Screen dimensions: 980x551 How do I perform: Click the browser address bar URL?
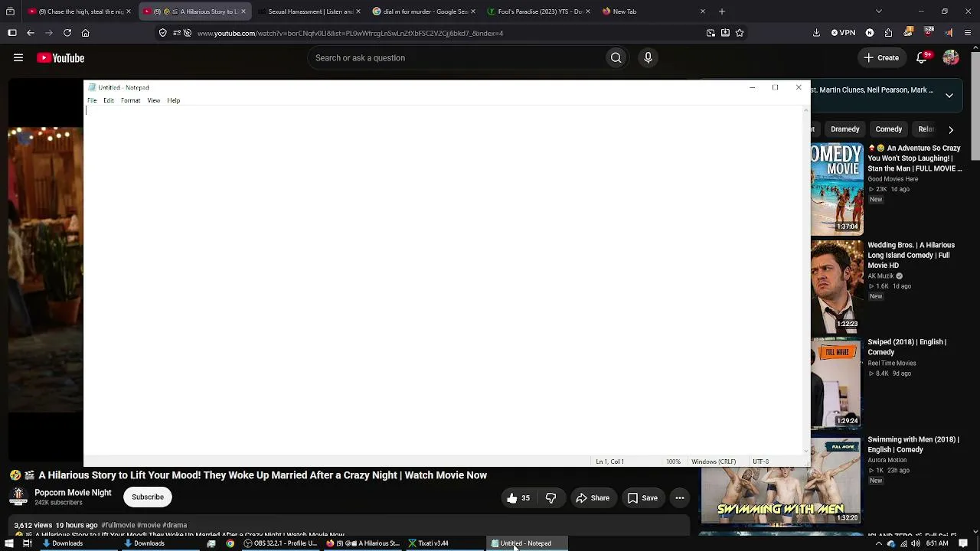pyautogui.click(x=350, y=34)
